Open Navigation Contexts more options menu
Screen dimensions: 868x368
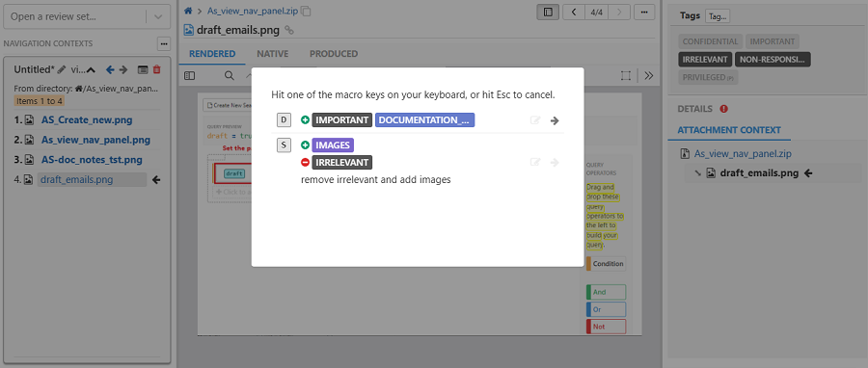(163, 43)
